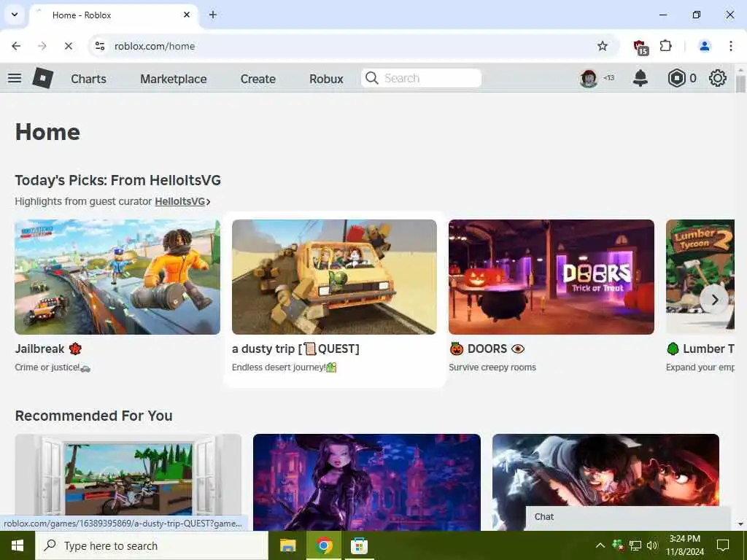Click the DOORS game title
This screenshot has height=560, width=747.
pyautogui.click(x=487, y=349)
